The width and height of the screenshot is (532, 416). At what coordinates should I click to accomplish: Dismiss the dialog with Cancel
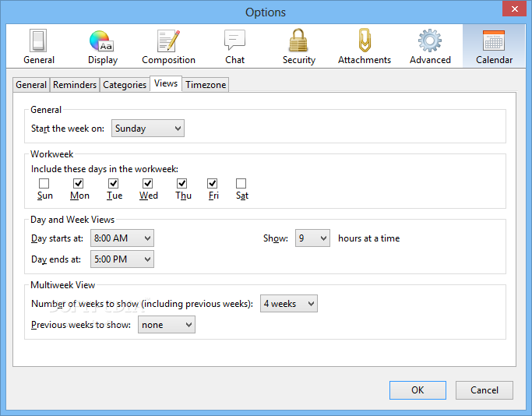[x=484, y=390]
